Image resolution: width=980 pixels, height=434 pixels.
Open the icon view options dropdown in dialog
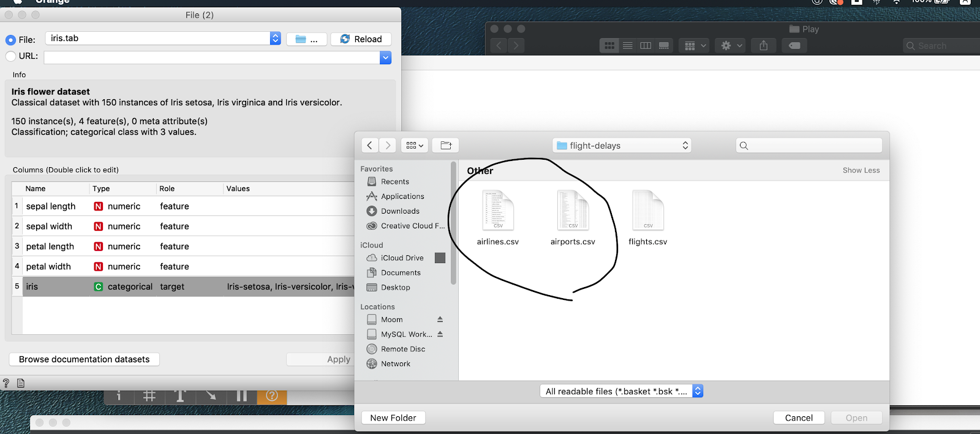click(x=415, y=145)
